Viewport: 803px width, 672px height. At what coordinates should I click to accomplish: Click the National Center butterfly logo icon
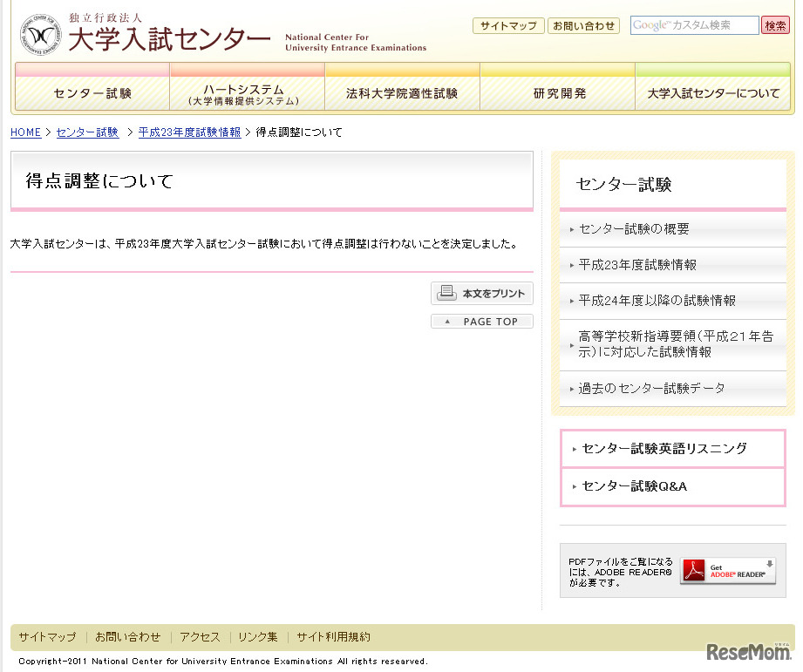tap(41, 34)
